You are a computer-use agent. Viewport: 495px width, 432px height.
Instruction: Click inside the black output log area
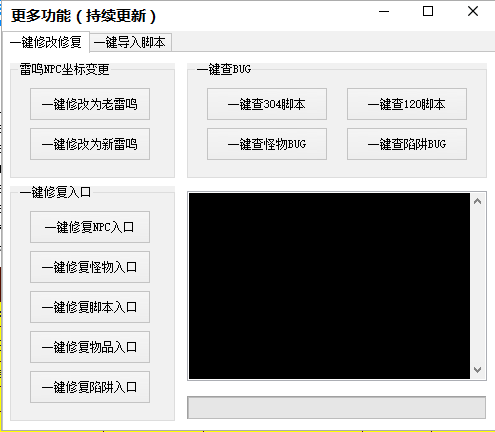tap(329, 286)
